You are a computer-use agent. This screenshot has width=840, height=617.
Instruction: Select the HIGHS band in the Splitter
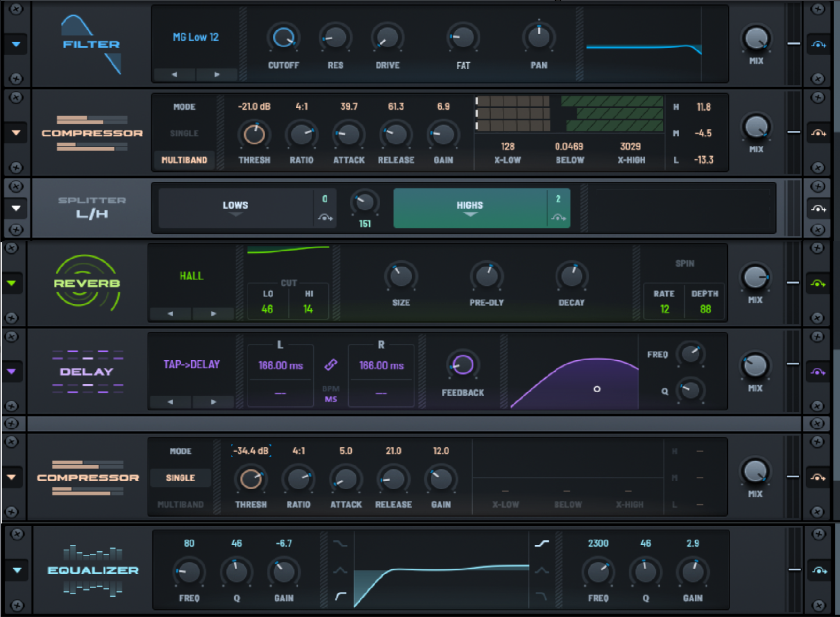[470, 206]
